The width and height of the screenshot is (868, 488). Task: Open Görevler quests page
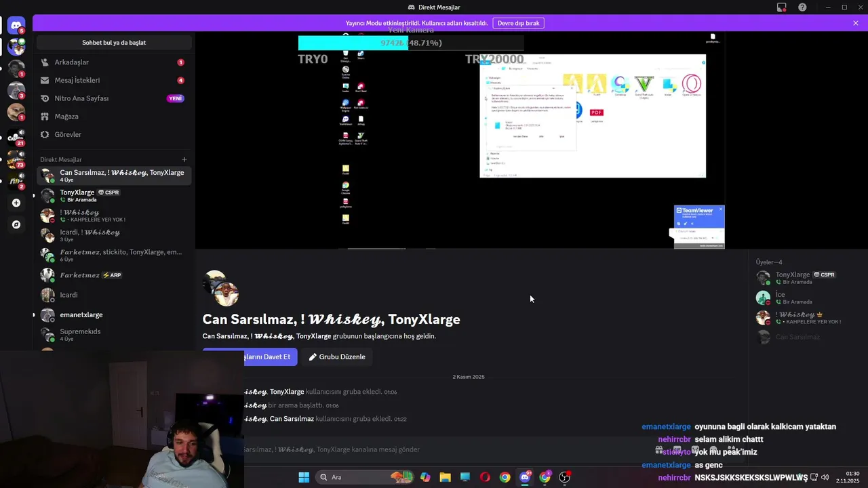(x=114, y=134)
